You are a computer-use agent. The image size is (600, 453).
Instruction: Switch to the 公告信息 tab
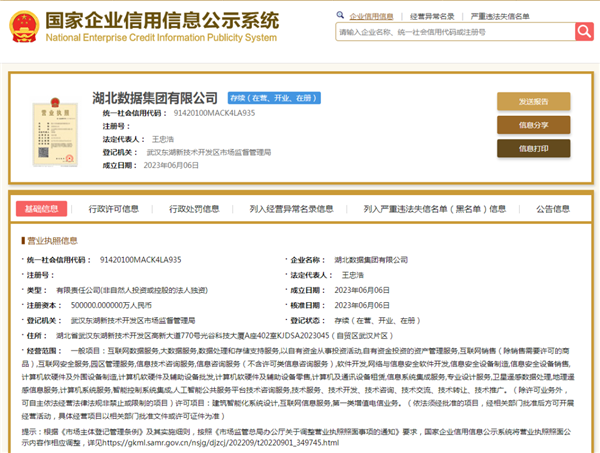click(x=553, y=209)
